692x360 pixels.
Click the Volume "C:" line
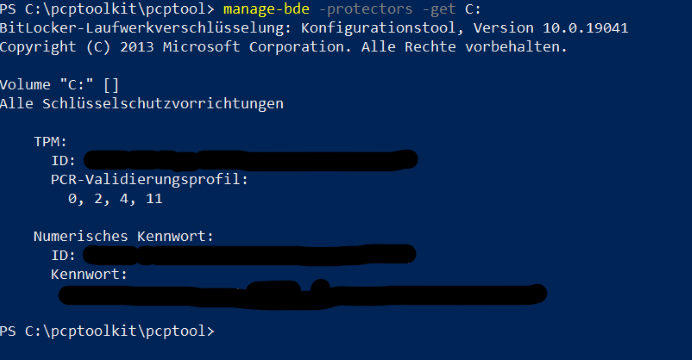[x=60, y=85]
